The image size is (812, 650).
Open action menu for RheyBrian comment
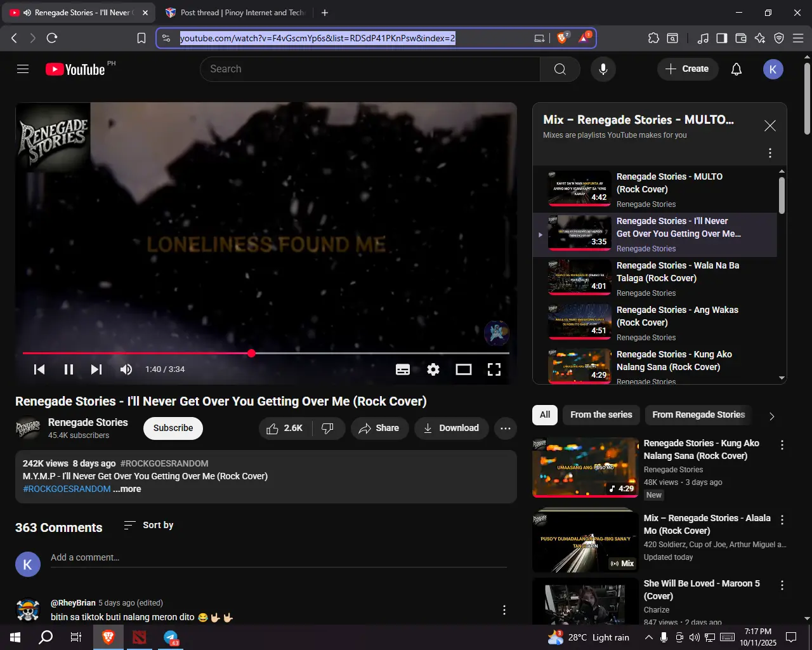coord(504,610)
